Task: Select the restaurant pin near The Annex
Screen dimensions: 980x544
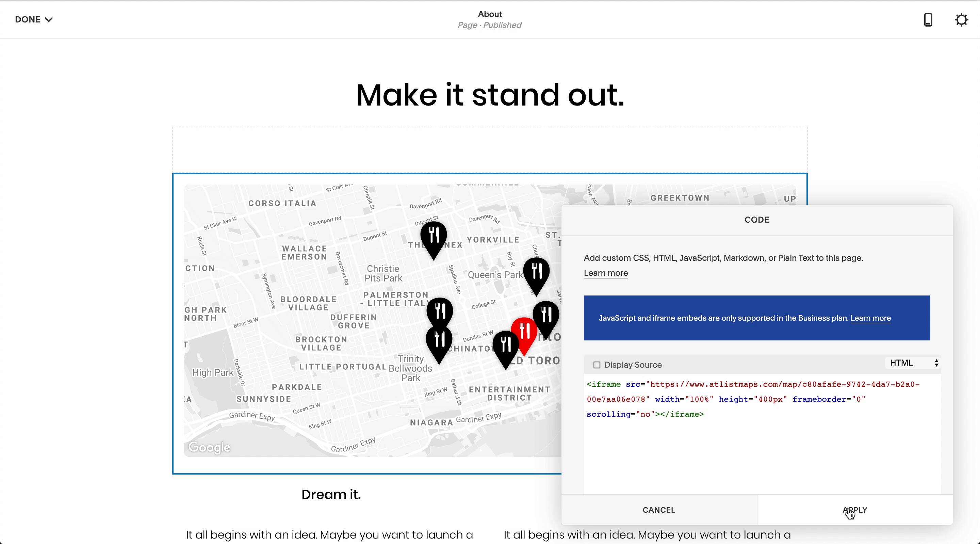Action: tap(433, 241)
